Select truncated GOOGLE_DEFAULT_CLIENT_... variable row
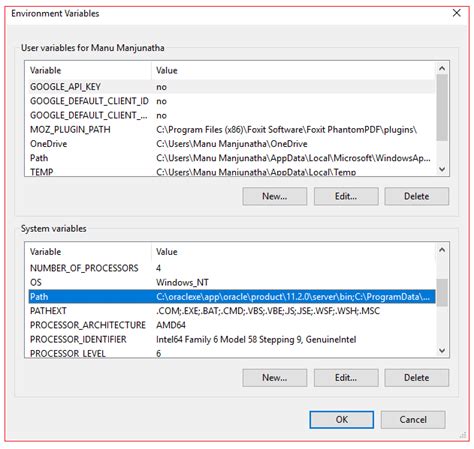 click(x=232, y=115)
